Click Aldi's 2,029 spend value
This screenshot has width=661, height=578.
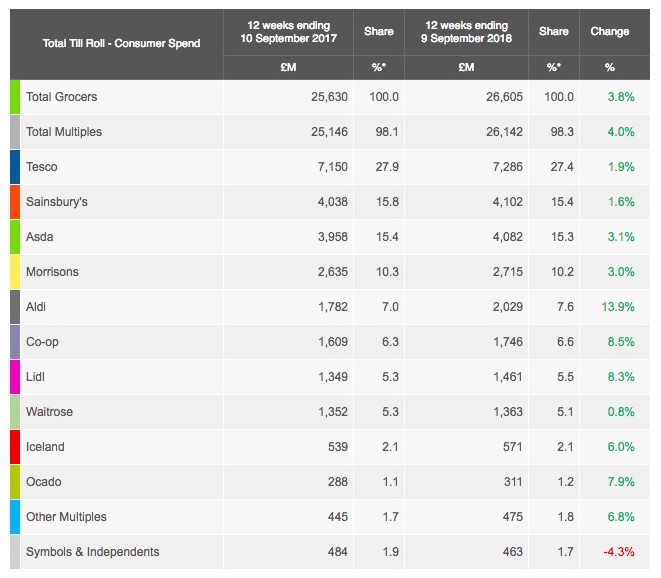point(508,307)
